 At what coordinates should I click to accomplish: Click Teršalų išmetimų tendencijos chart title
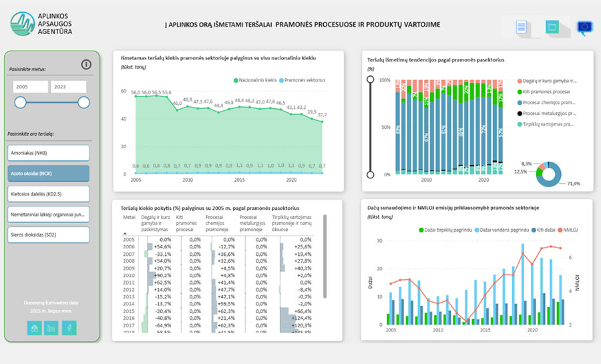(436, 60)
